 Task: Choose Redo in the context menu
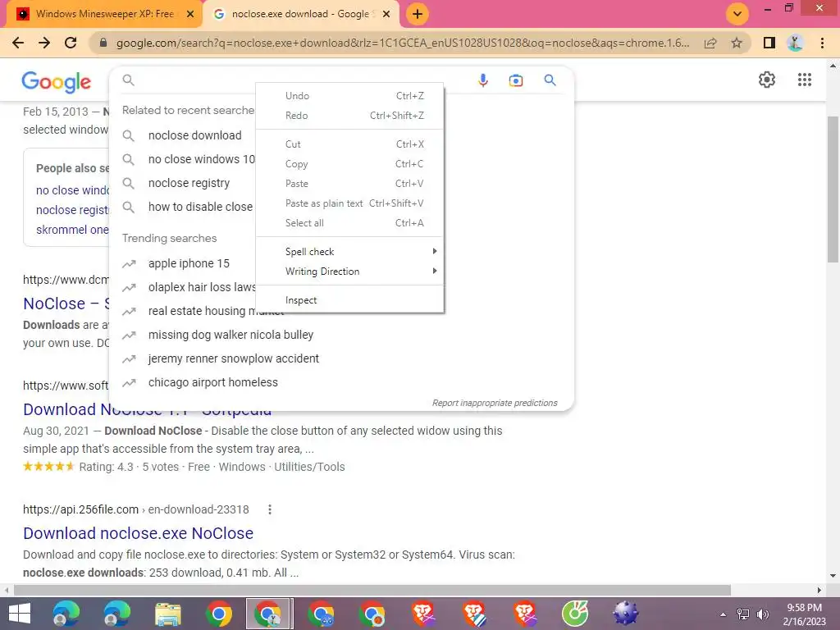click(x=349, y=116)
